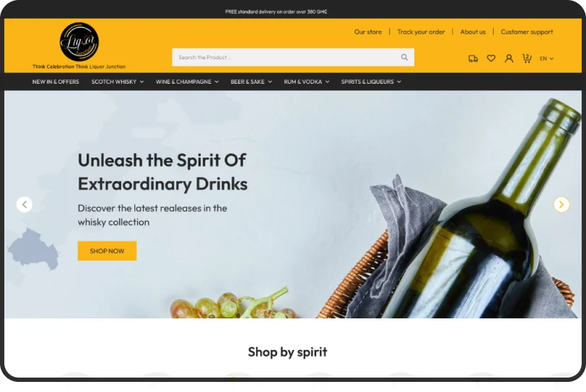Go to next banner slide arrow
The height and width of the screenshot is (392, 586).
pyautogui.click(x=561, y=204)
